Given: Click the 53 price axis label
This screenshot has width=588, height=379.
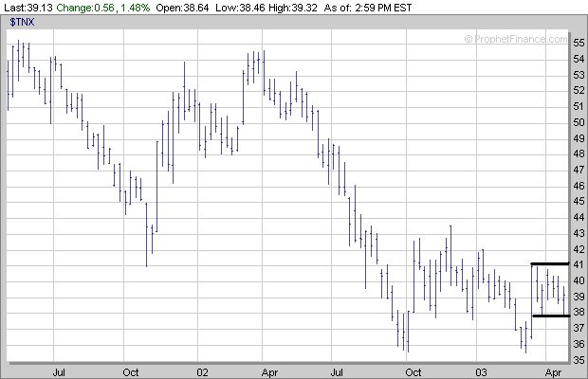Looking at the screenshot, I should pos(579,75).
